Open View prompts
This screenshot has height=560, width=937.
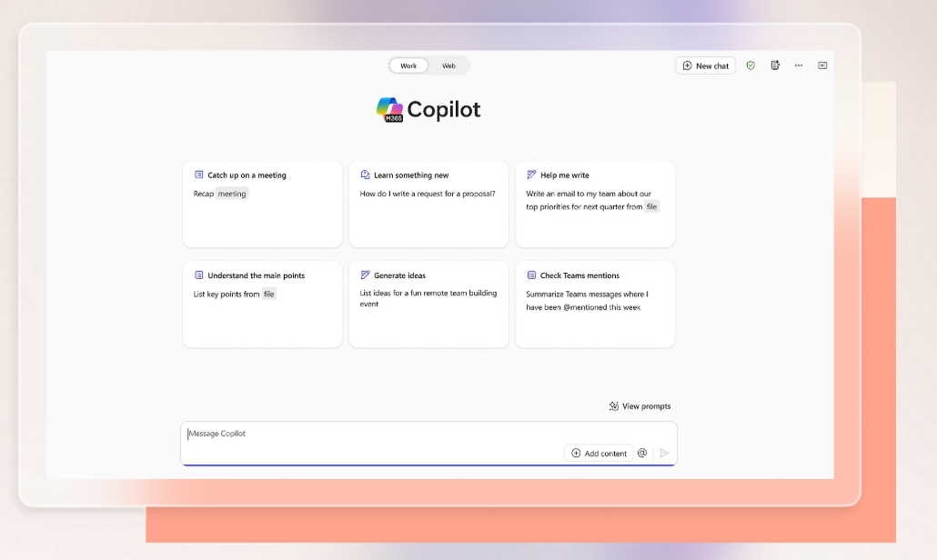coord(640,406)
